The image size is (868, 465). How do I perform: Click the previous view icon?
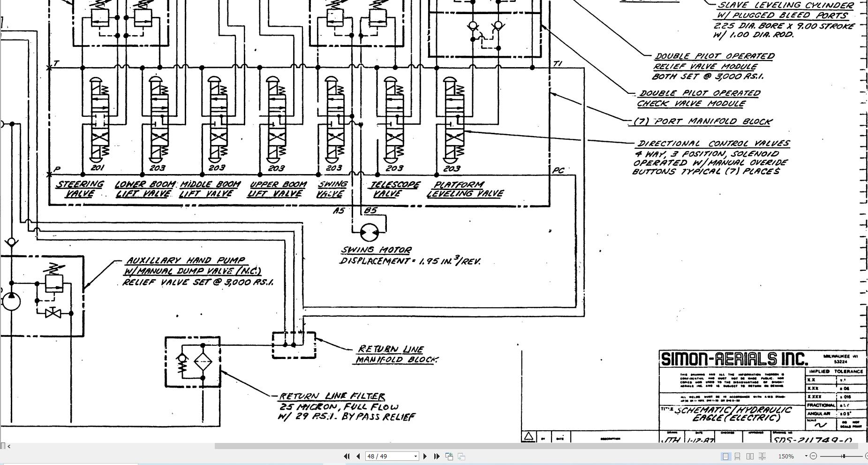449,456
